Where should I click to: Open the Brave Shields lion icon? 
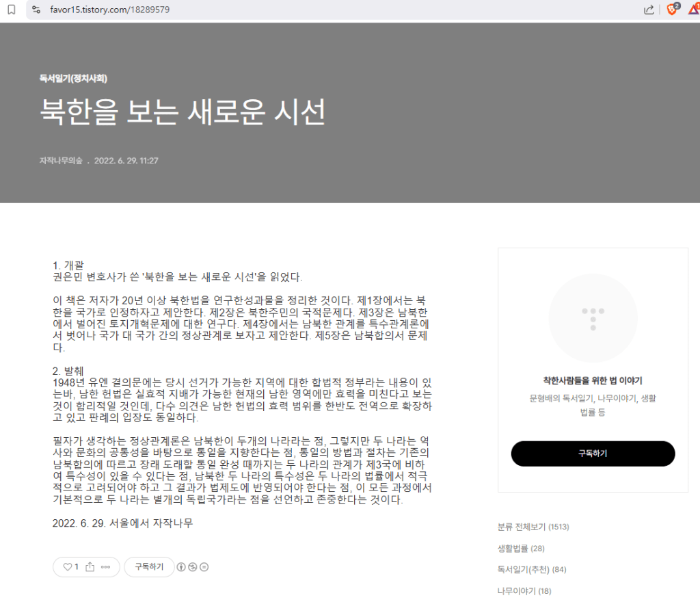tap(673, 9)
